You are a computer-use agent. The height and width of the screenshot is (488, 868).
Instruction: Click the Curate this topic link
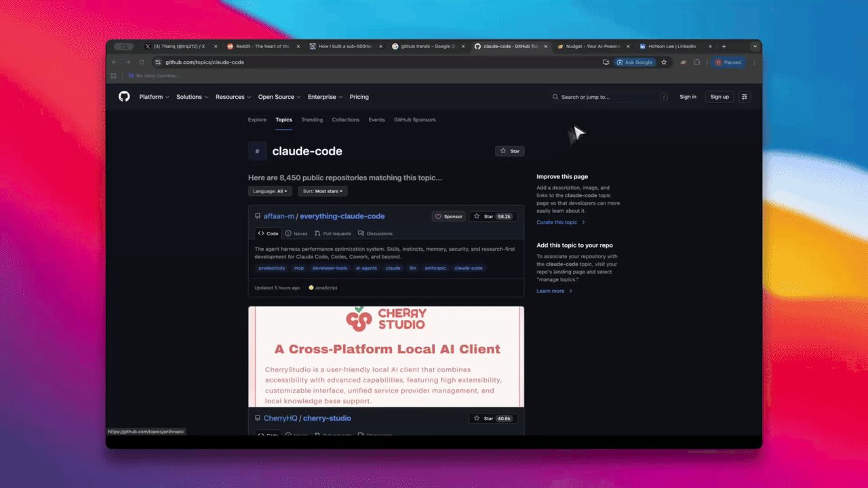point(560,222)
